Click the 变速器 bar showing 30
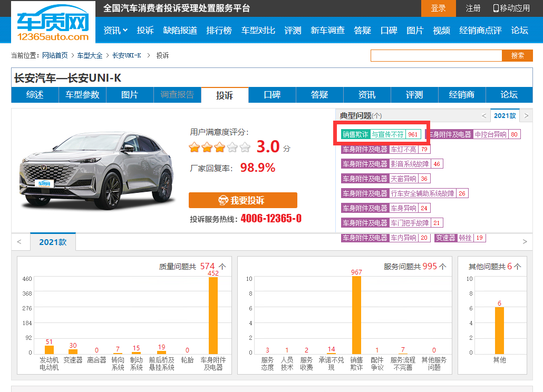Image resolution: width=543 pixels, height=392 pixels. tap(73, 351)
